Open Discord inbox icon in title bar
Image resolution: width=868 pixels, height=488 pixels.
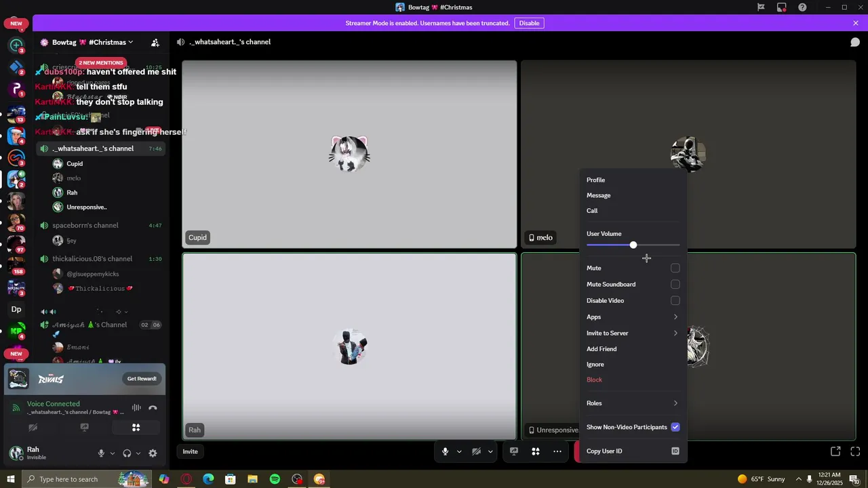click(x=781, y=7)
